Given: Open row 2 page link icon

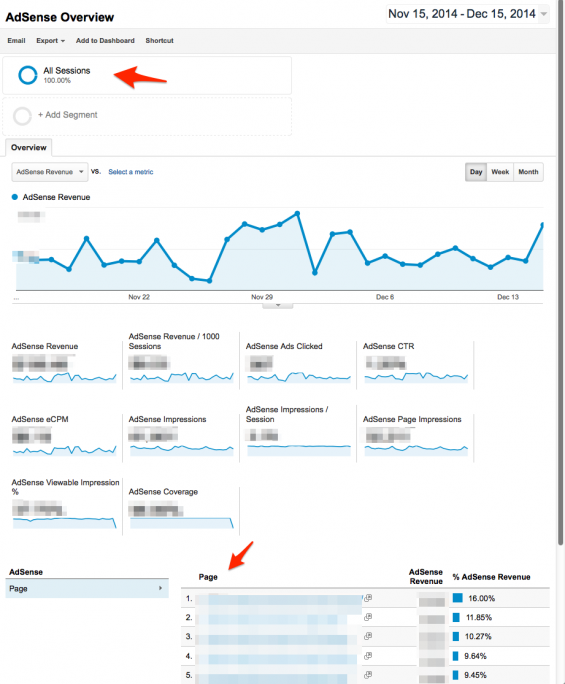Looking at the screenshot, I should 368,617.
